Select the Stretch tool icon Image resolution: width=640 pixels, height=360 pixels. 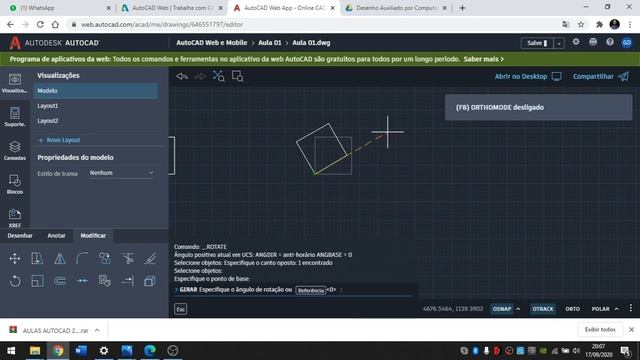click(37, 258)
